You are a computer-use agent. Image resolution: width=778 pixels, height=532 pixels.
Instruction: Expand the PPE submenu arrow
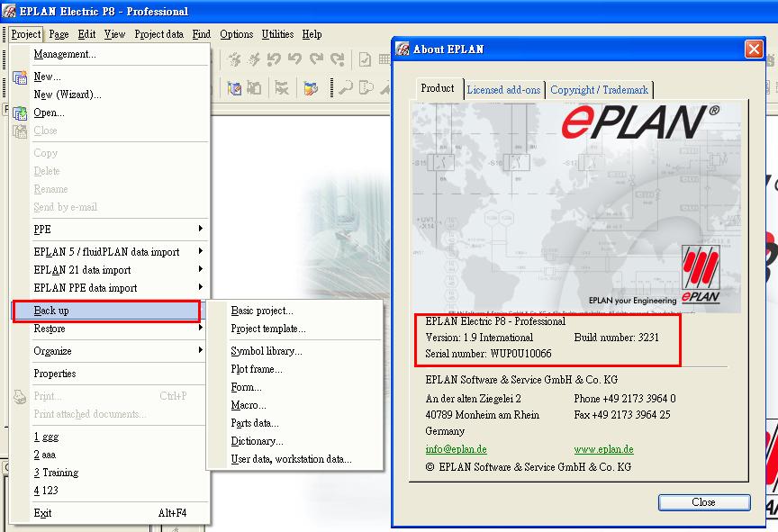[201, 229]
